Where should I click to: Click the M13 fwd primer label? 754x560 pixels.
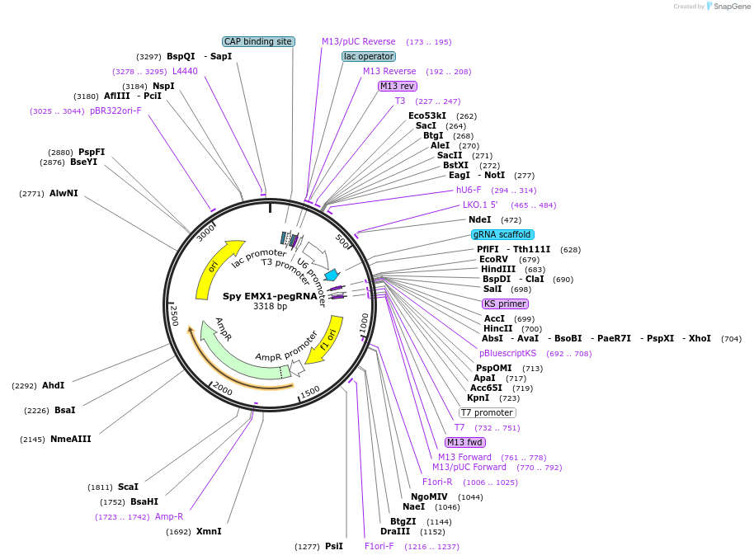(464, 442)
